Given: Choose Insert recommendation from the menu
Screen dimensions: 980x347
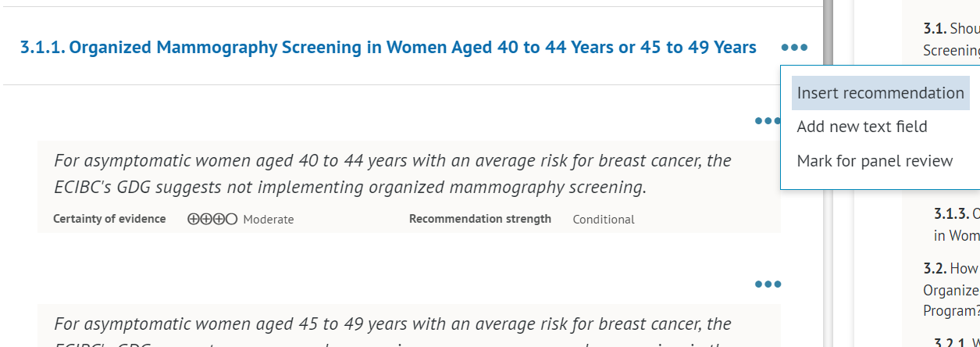Looking at the screenshot, I should coord(880,93).
